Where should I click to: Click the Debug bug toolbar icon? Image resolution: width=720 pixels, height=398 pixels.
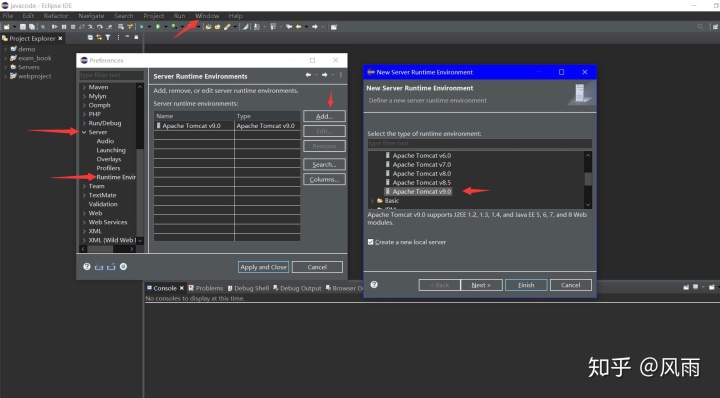[x=141, y=27]
